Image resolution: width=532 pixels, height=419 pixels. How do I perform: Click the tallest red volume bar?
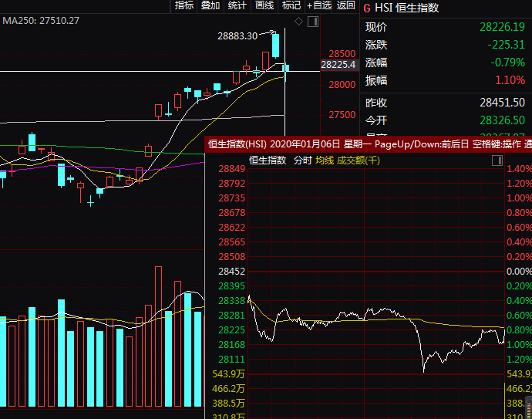159,336
